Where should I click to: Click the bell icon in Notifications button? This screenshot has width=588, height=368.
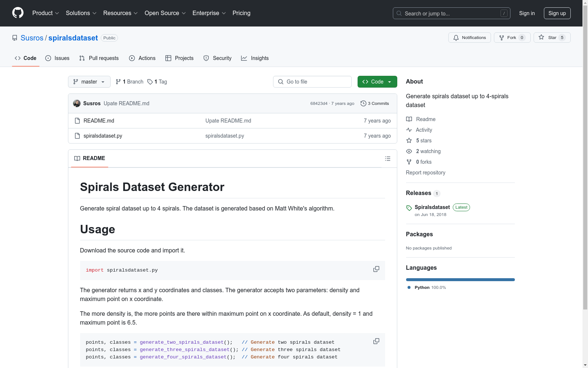[x=456, y=38]
